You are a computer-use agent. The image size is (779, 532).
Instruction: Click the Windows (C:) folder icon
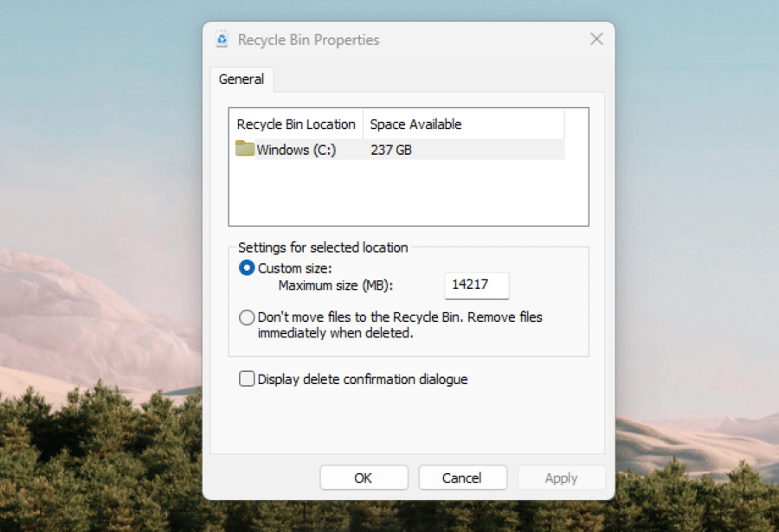(245, 150)
